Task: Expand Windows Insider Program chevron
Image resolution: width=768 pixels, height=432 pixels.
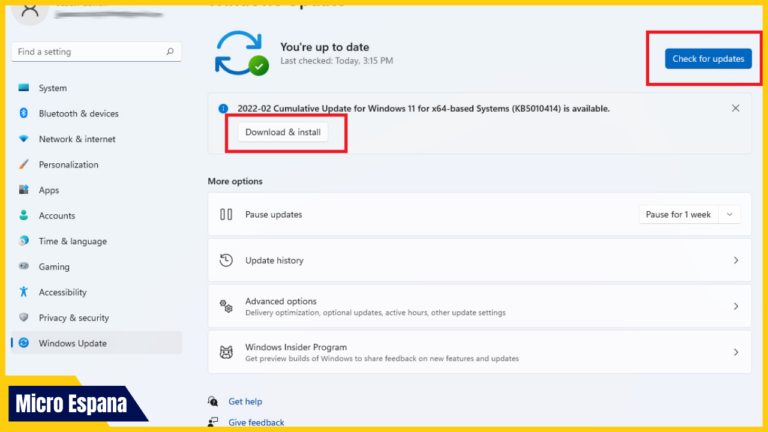Action: click(736, 352)
